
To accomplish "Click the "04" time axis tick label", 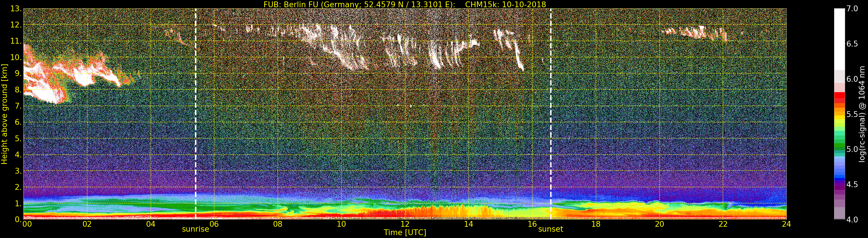I will 151,224.
